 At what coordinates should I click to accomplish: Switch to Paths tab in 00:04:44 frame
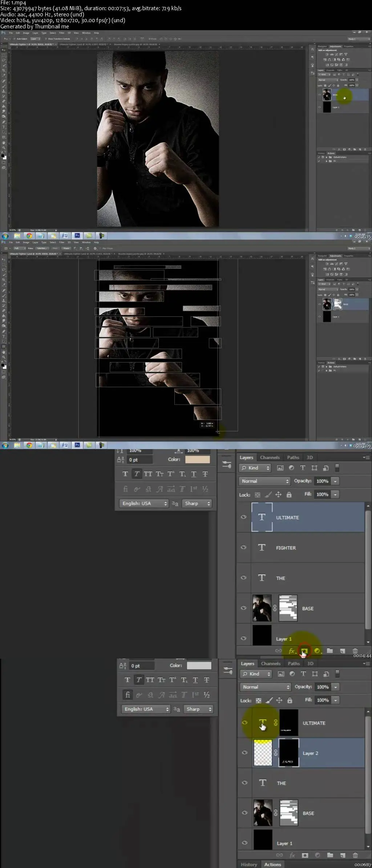pyautogui.click(x=293, y=457)
